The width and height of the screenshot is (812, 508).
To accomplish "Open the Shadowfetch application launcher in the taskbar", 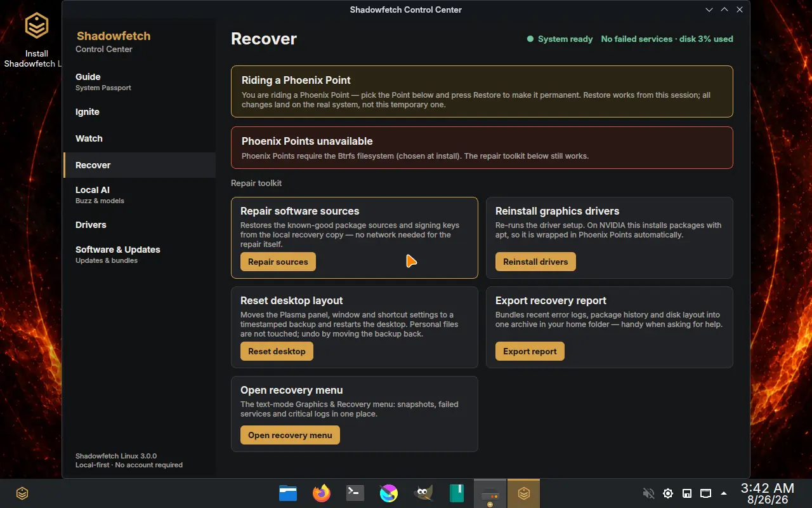I will [22, 493].
